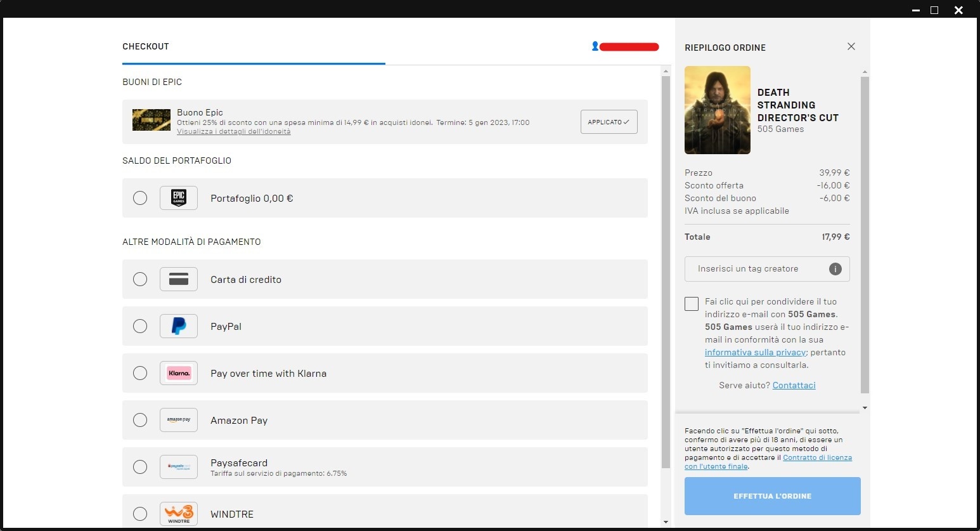Screen dimensions: 980x531
Task: Click the 505 Games publisher name under title
Action: [781, 129]
